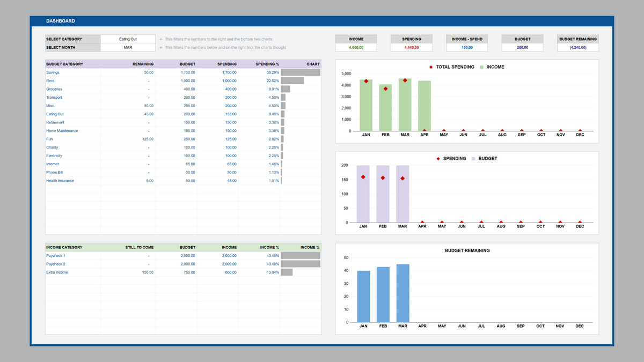Click the Home Maintenance category label

pos(62,131)
